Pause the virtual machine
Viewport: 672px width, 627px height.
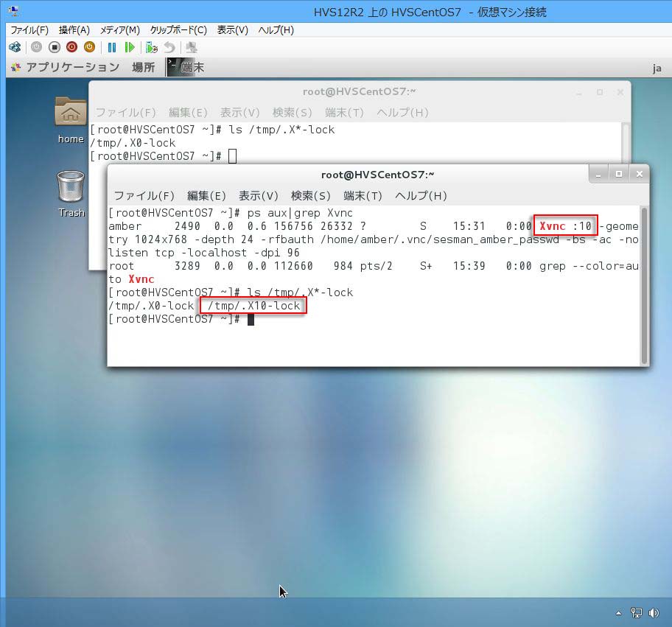tap(112, 47)
